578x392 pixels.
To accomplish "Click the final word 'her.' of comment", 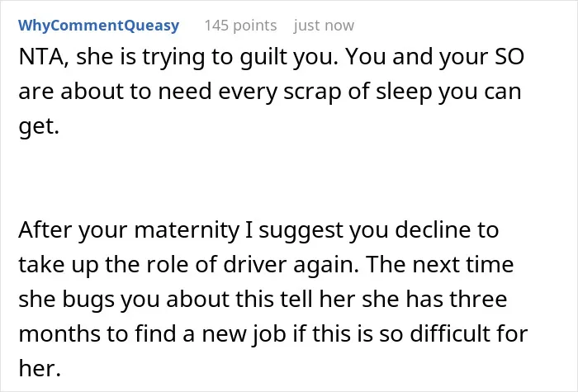I will (40, 368).
